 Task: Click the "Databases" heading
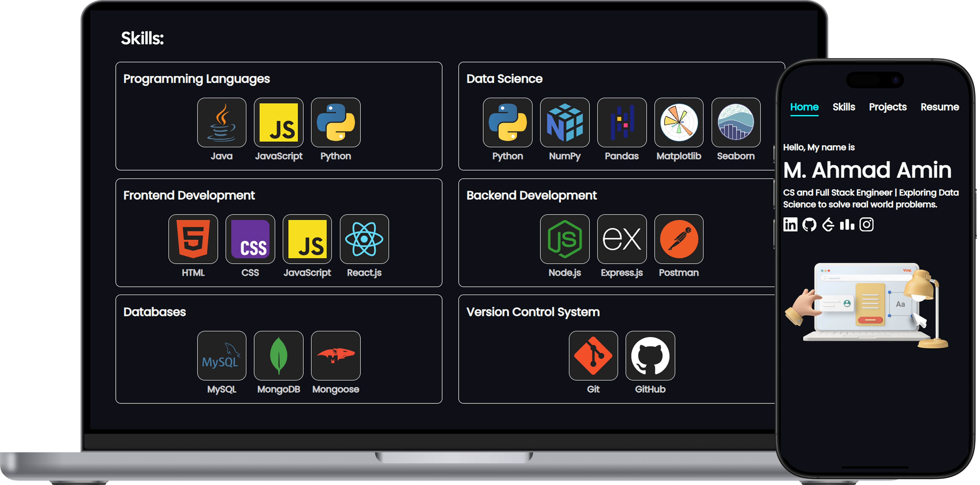[x=154, y=312]
